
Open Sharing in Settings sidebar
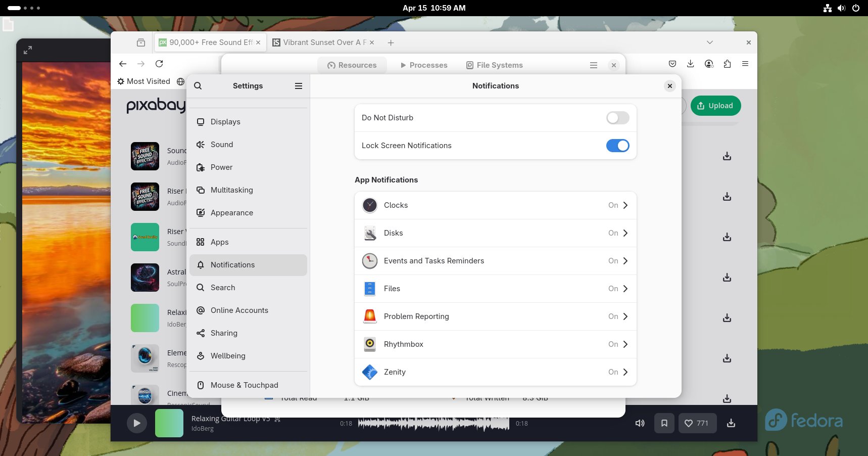(x=248, y=333)
